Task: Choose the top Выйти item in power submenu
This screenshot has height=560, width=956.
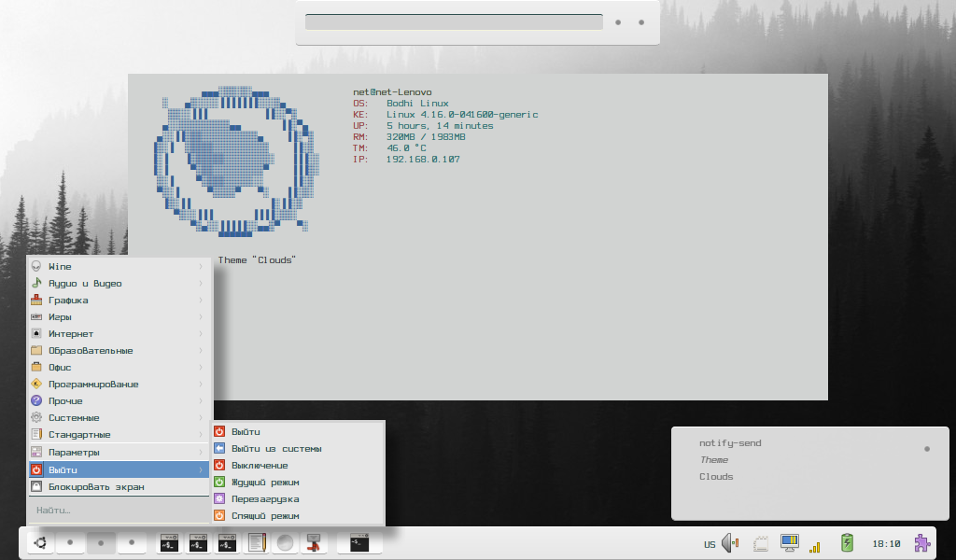Action: click(x=298, y=431)
